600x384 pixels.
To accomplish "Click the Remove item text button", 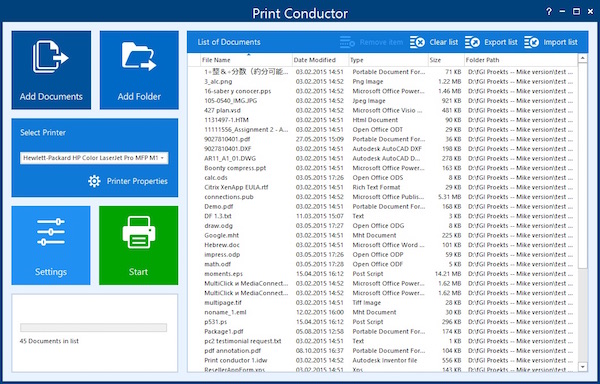I will [x=381, y=42].
